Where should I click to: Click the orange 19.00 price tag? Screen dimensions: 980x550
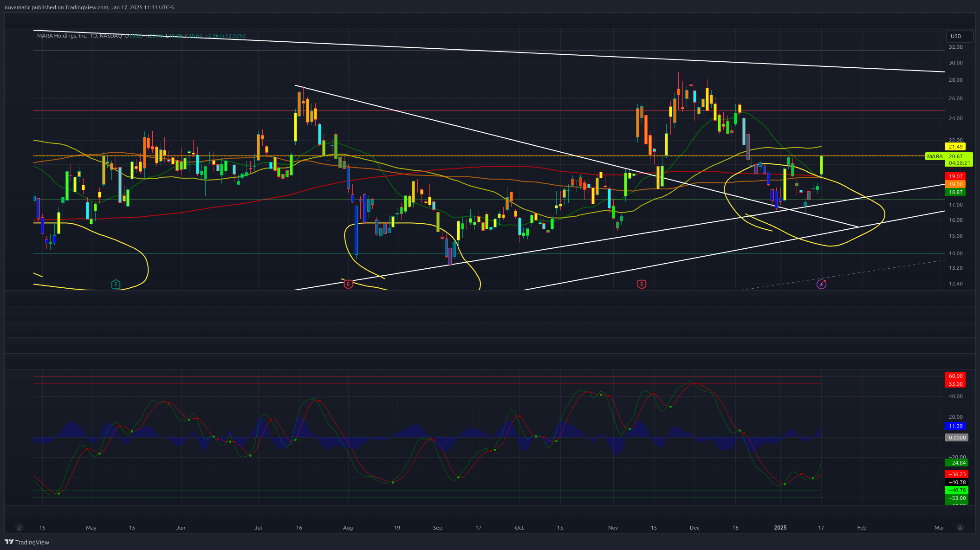coord(955,184)
